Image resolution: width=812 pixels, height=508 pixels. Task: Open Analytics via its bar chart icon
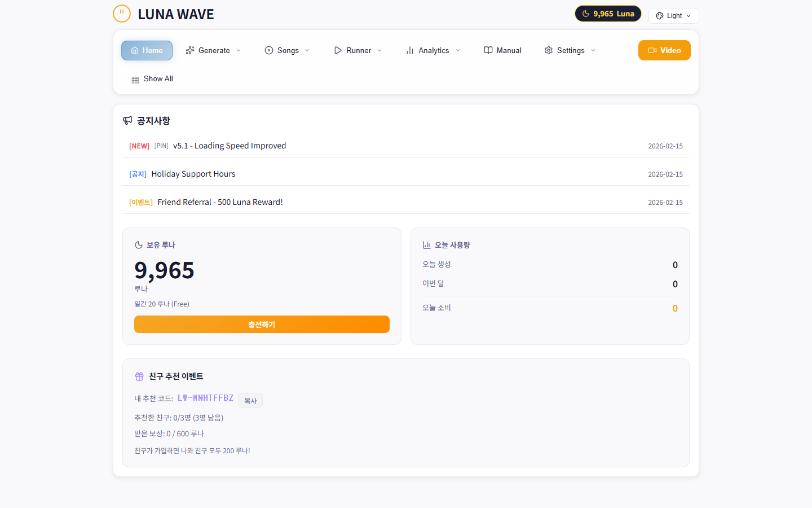(x=409, y=50)
